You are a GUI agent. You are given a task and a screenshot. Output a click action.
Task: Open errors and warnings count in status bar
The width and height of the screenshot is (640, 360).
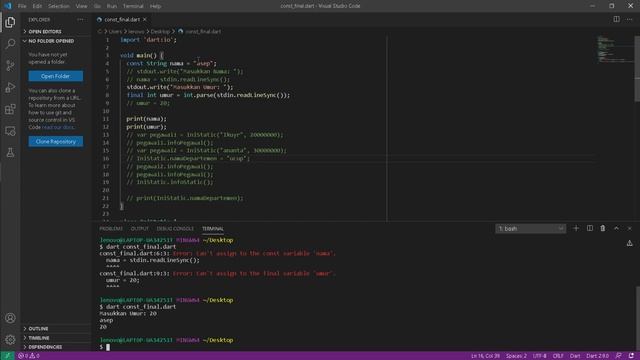[x=29, y=356]
